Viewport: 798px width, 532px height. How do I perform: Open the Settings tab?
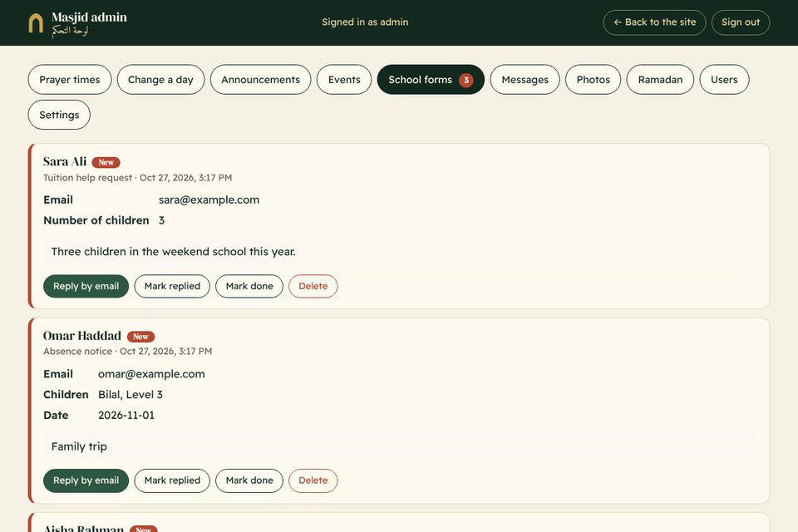59,115
